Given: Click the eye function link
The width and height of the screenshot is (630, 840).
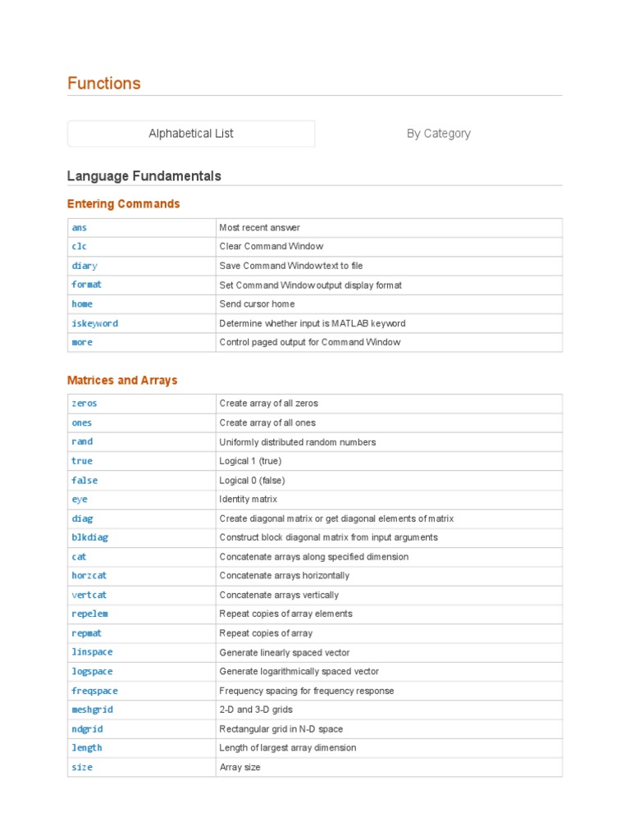Looking at the screenshot, I should 79,499.
